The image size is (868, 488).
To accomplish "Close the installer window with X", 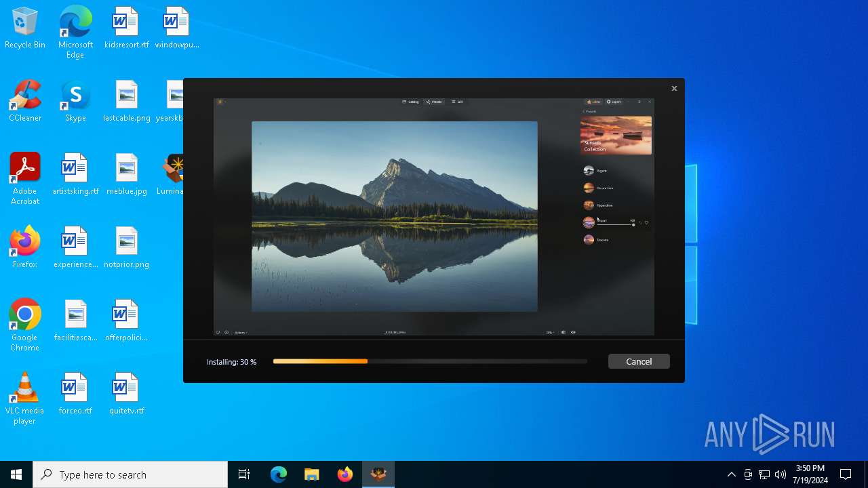I will pos(674,88).
